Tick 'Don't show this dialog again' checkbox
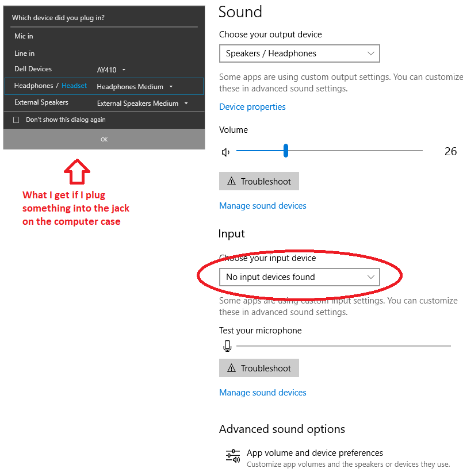 [16, 120]
